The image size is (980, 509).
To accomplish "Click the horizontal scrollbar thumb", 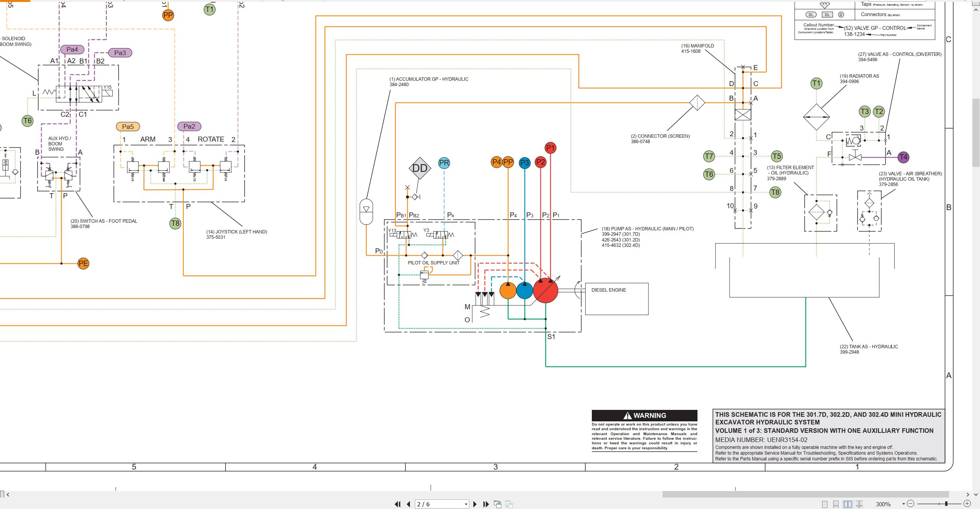I will [805, 494].
